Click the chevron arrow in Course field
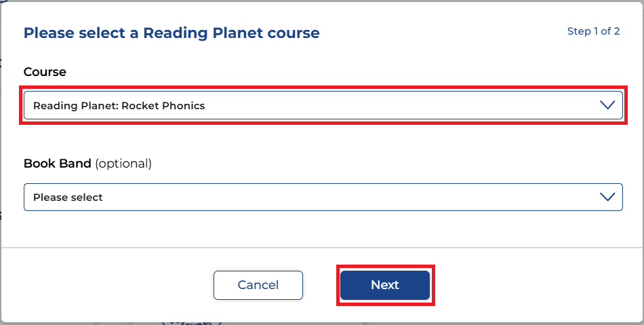 click(x=607, y=105)
